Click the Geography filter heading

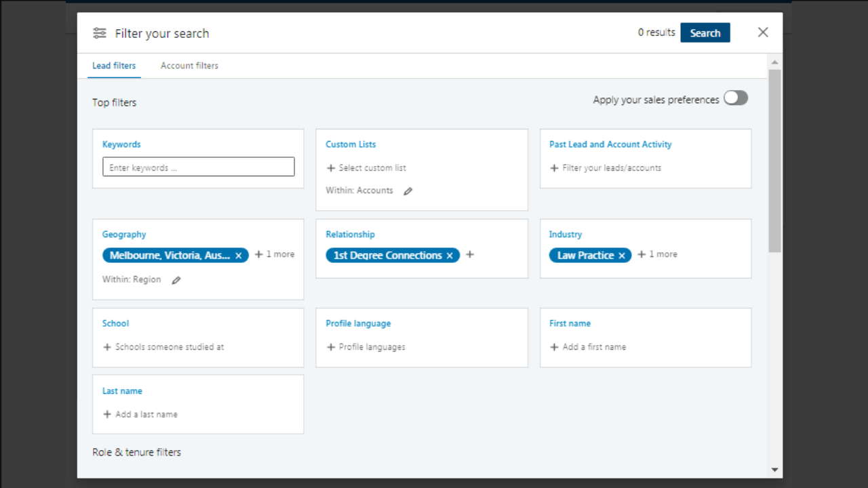click(124, 235)
